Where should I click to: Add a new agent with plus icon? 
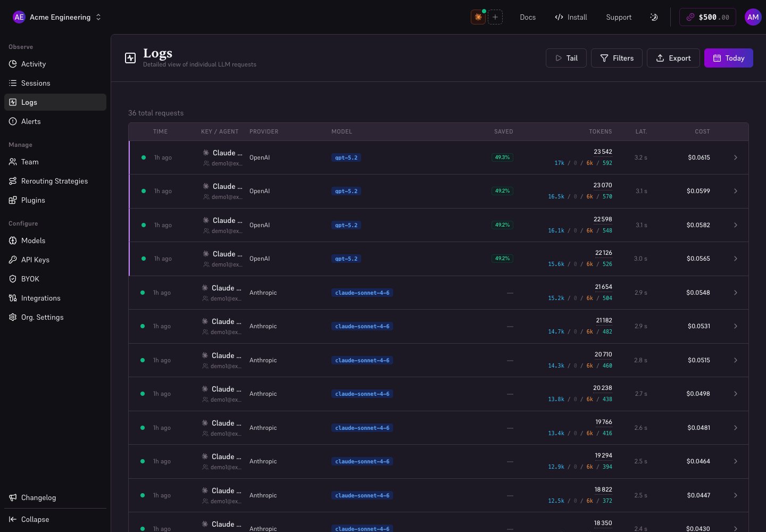tap(495, 17)
